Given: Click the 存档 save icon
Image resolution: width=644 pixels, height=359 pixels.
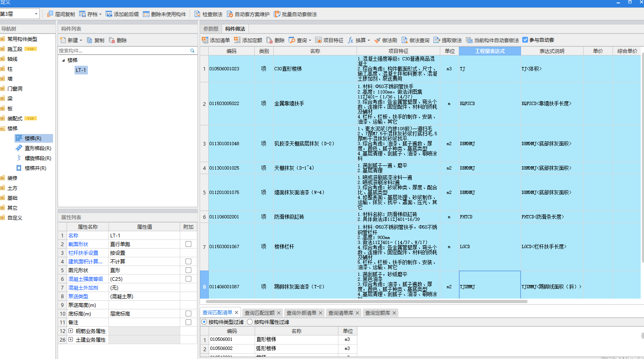Looking at the screenshot, I should click(82, 14).
